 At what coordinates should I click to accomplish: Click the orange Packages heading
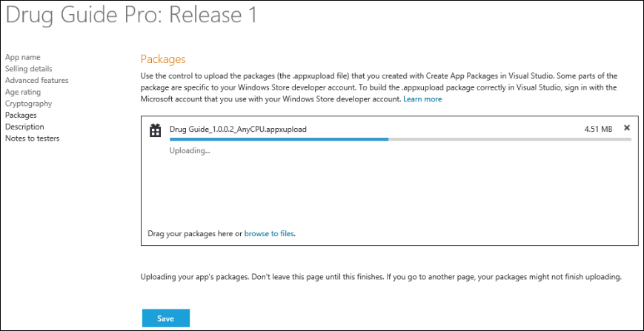point(162,58)
